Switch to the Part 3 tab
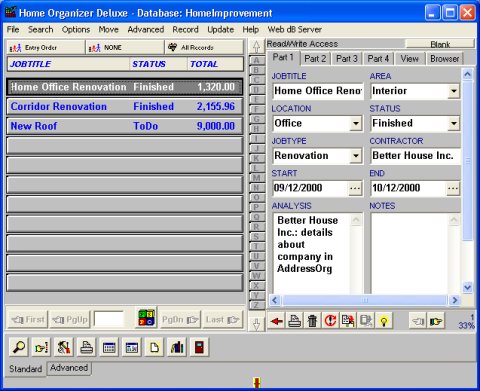Viewport: 480px width, 391px height. coord(347,59)
